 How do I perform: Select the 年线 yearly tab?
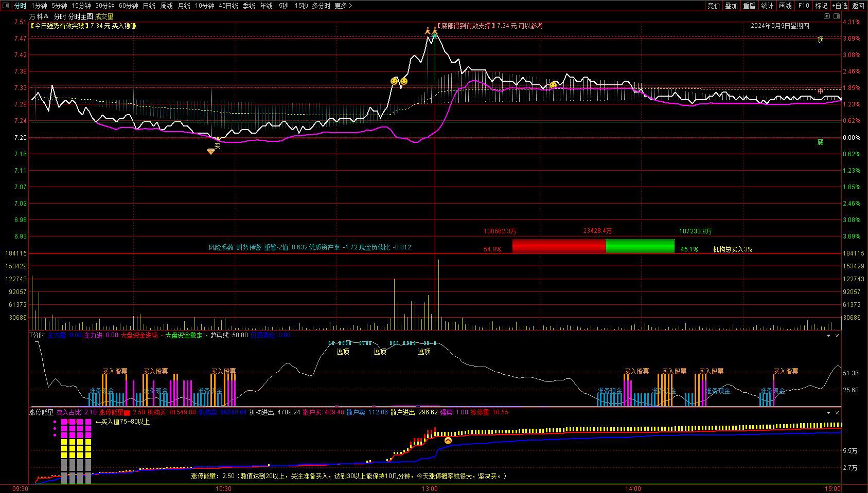coord(266,6)
